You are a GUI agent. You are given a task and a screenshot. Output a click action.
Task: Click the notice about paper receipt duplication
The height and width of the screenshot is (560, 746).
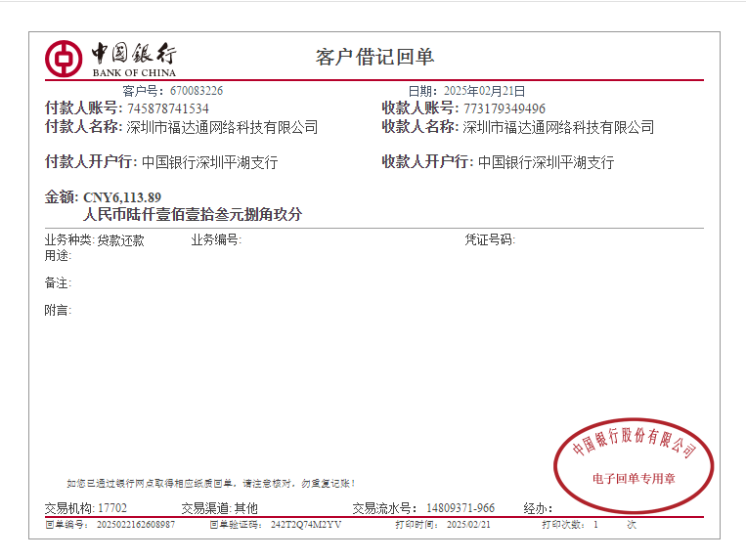pos(211,484)
